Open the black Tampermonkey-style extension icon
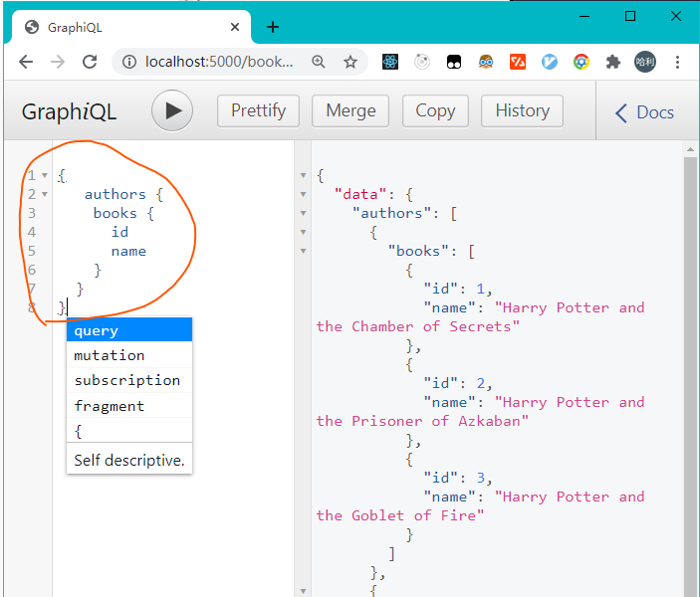This screenshot has width=700, height=597. click(x=454, y=62)
